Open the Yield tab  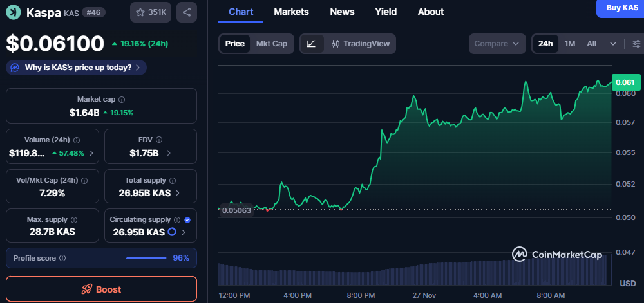click(x=386, y=12)
